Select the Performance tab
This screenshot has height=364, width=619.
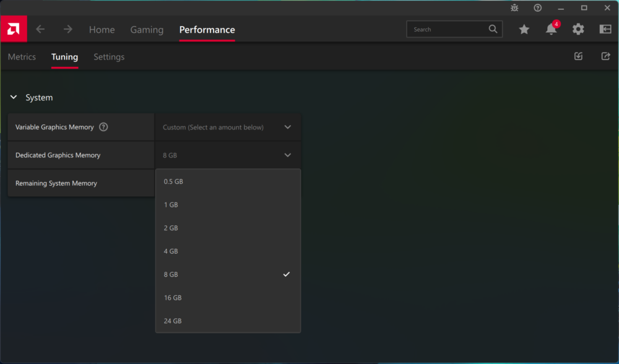point(207,30)
